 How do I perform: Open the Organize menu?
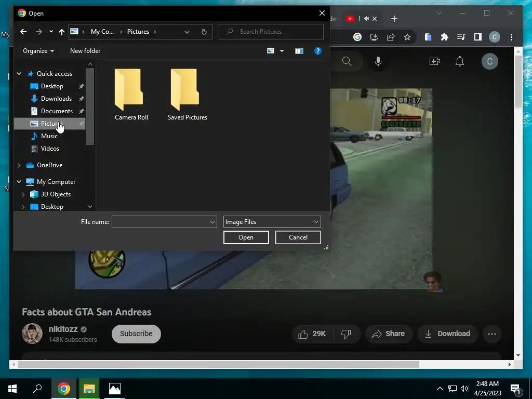click(38, 51)
